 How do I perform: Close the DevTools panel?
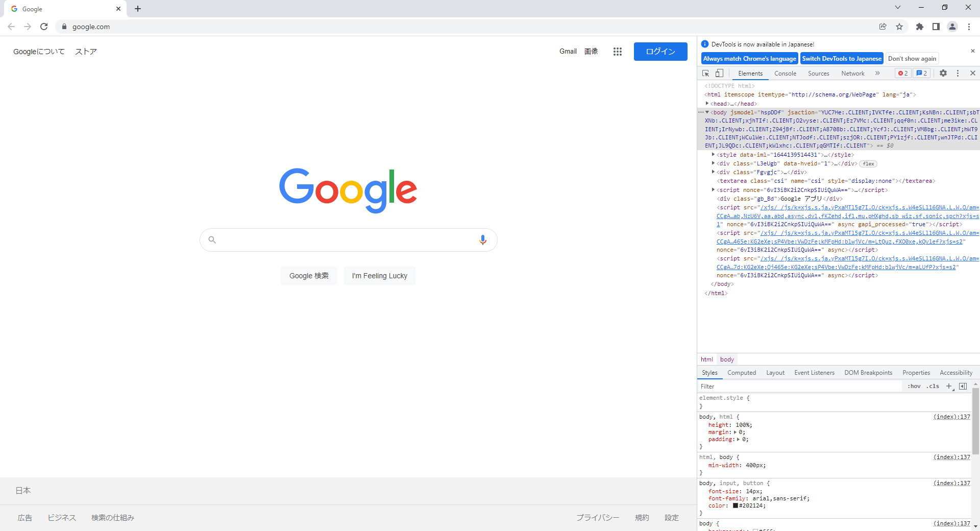[973, 74]
